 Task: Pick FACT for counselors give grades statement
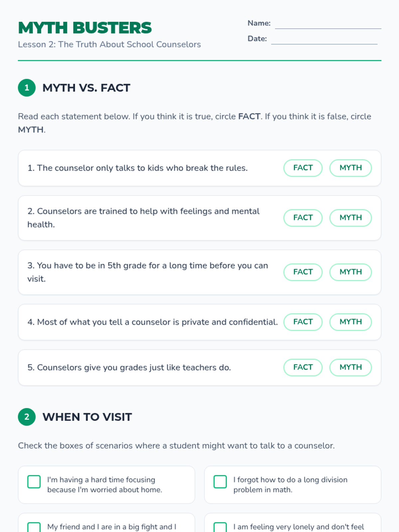click(x=303, y=367)
